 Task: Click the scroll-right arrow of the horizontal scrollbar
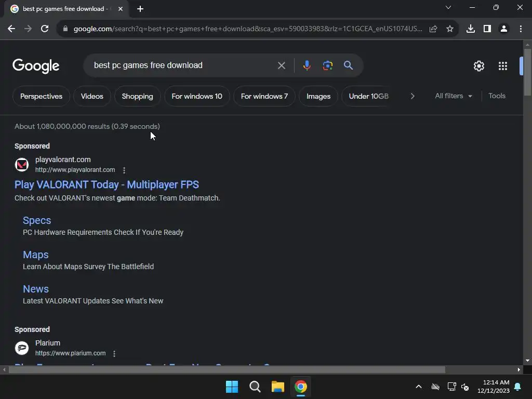518,369
